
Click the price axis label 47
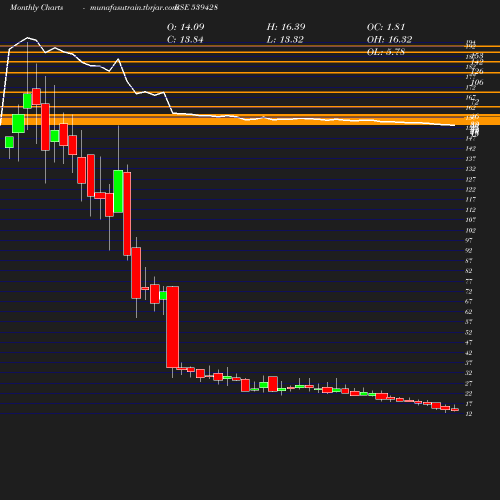point(469,342)
